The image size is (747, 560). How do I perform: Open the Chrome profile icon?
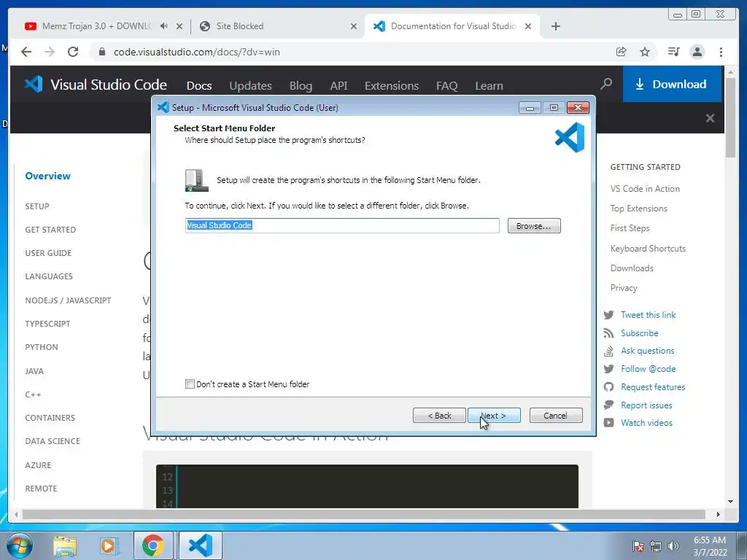697,52
